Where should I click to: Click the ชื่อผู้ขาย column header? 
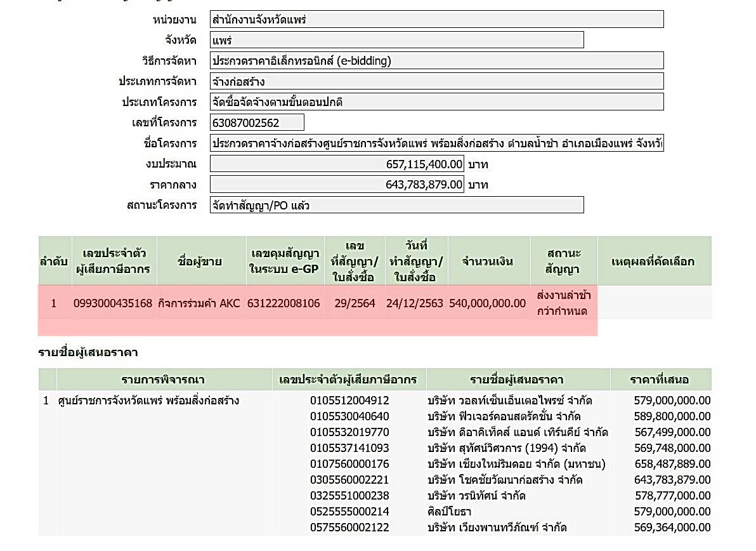point(200,262)
